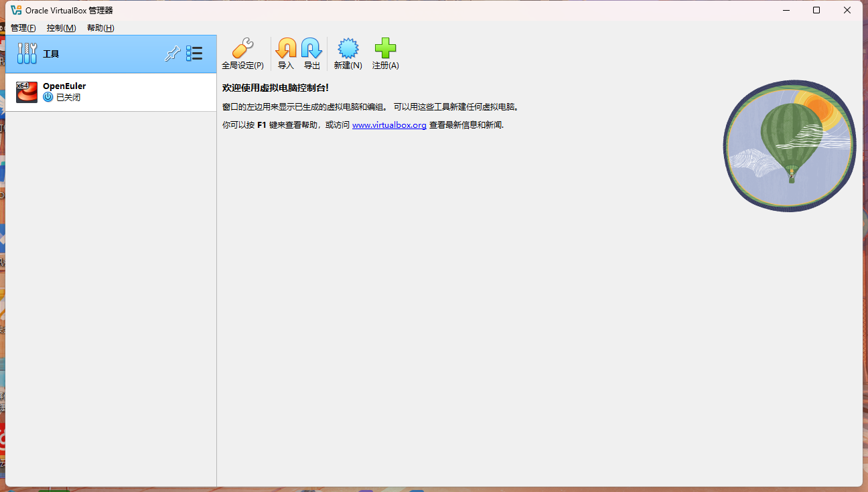Image resolution: width=868 pixels, height=492 pixels.
Task: Click the balloon illustration image
Action: pos(790,146)
